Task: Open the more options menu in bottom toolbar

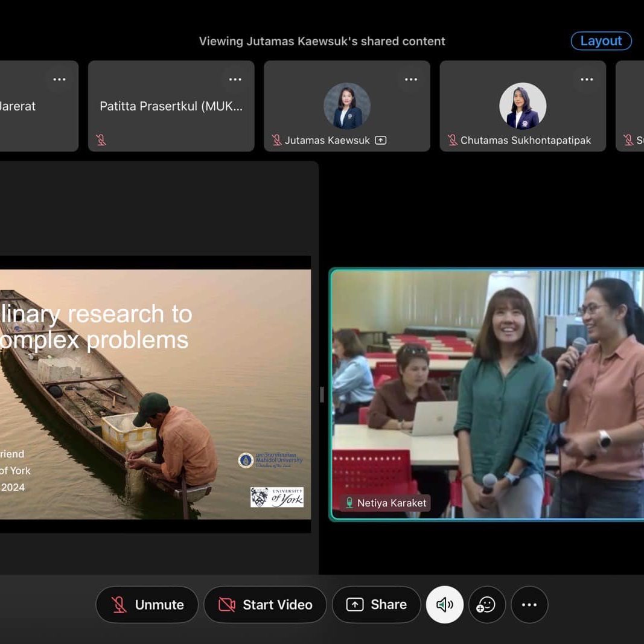Action: 529,605
